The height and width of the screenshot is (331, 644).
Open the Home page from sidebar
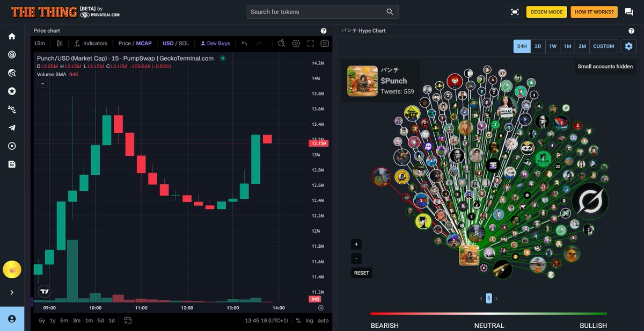click(x=12, y=37)
